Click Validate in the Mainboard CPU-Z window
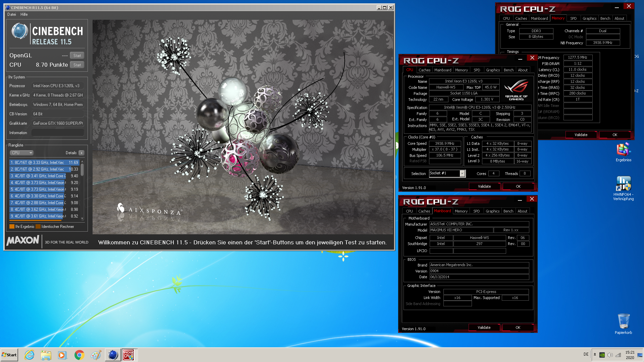644x362 pixels. click(484, 327)
